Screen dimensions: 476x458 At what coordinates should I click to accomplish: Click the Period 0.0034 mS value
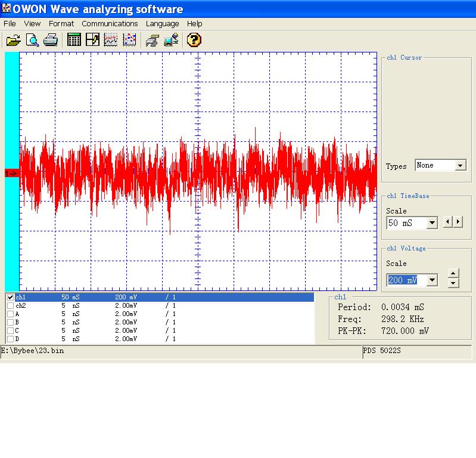tap(403, 307)
